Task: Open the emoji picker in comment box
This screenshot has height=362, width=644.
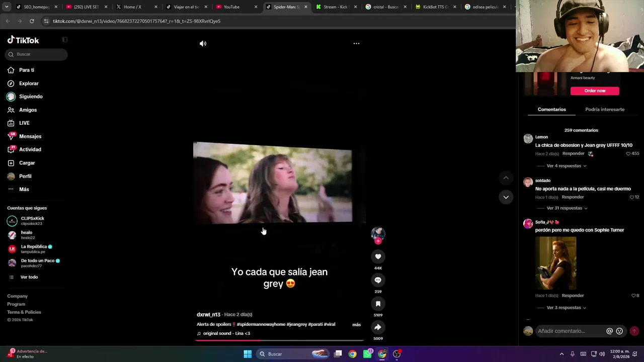Action: coord(619,331)
